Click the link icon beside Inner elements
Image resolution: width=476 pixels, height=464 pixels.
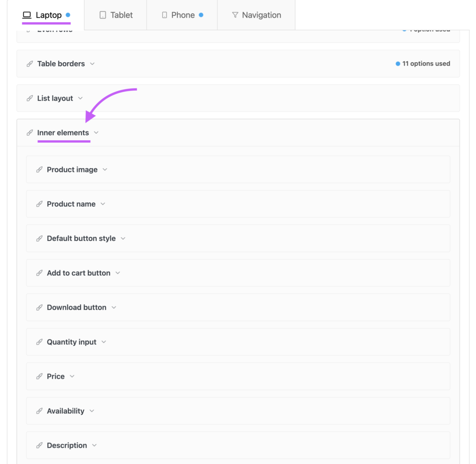click(29, 132)
